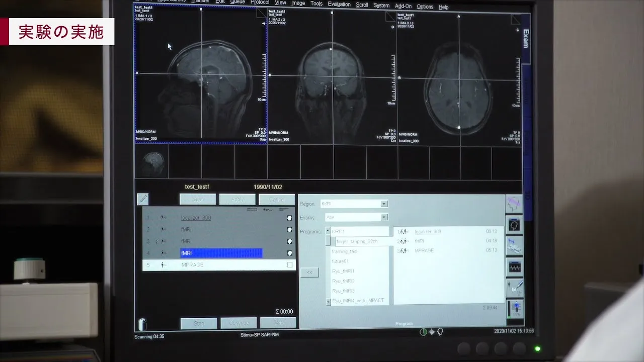Screen dimensions: 644x362
Task: Open the Region dropdown showing fMRI
Action: point(384,204)
